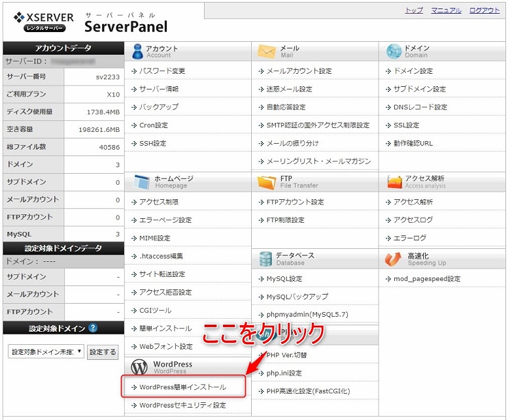The width and height of the screenshot is (510, 420).
Task: Open PHP高速化設定(FastCGI化)
Action: [x=308, y=391]
